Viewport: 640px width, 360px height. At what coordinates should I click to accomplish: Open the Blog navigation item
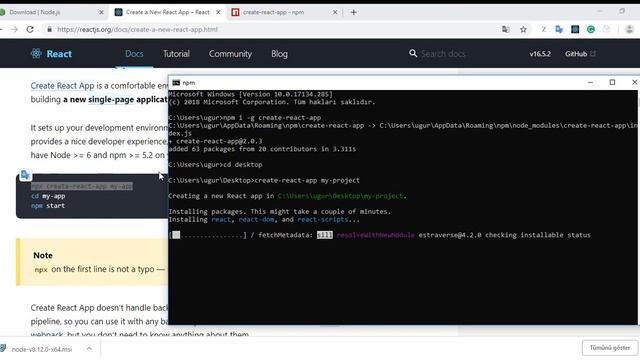(279, 53)
